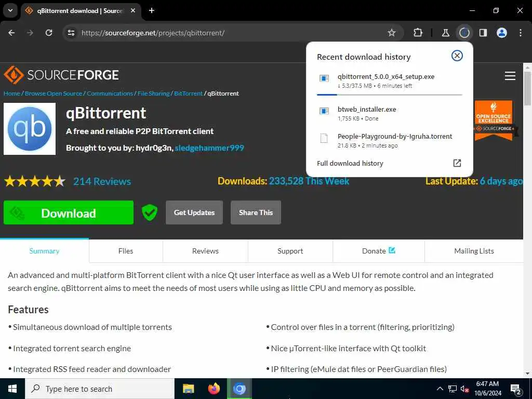This screenshot has height=399, width=532.
Task: Open BitTorrent breadcrumb link
Action: (x=188, y=94)
